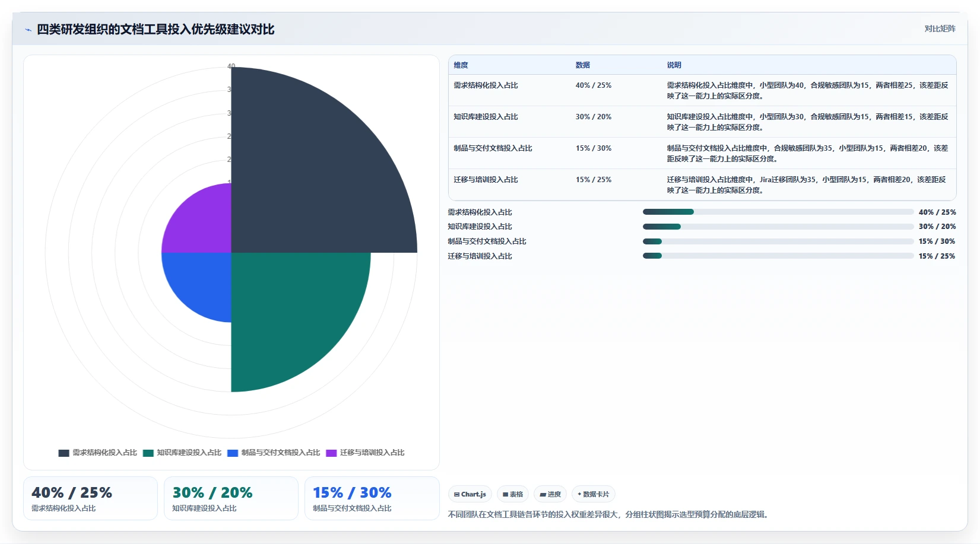Image resolution: width=980 pixels, height=544 pixels.
Task: Toggle the 制品与交付文档投入占比 legend swatch
Action: click(x=233, y=453)
